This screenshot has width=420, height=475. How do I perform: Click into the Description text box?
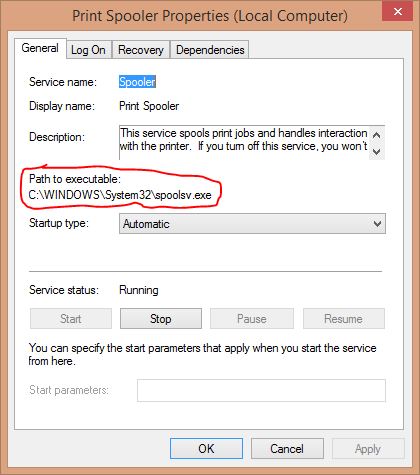tap(244, 142)
